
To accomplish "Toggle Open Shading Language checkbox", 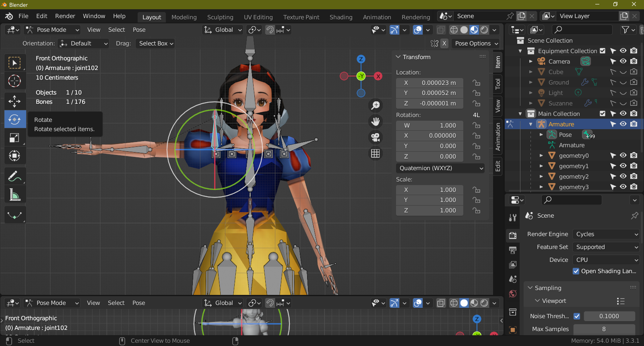I will click(x=576, y=271).
